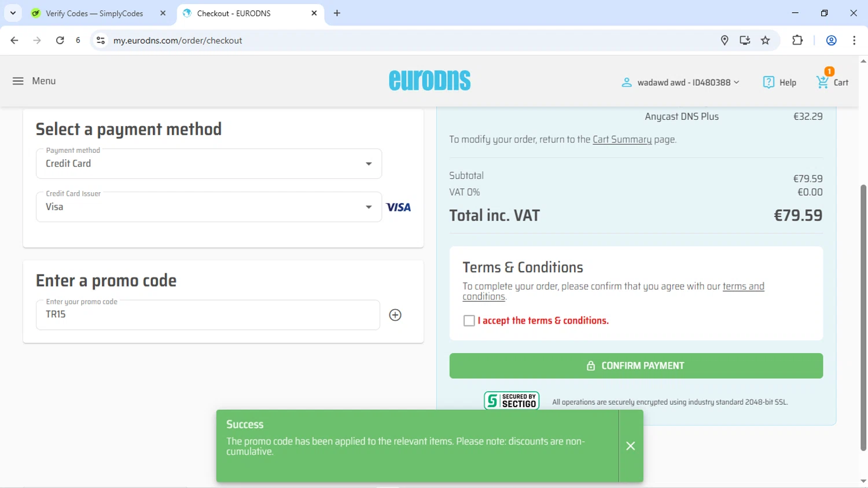Click the Menu label
The height and width of the screenshot is (488, 868).
44,81
